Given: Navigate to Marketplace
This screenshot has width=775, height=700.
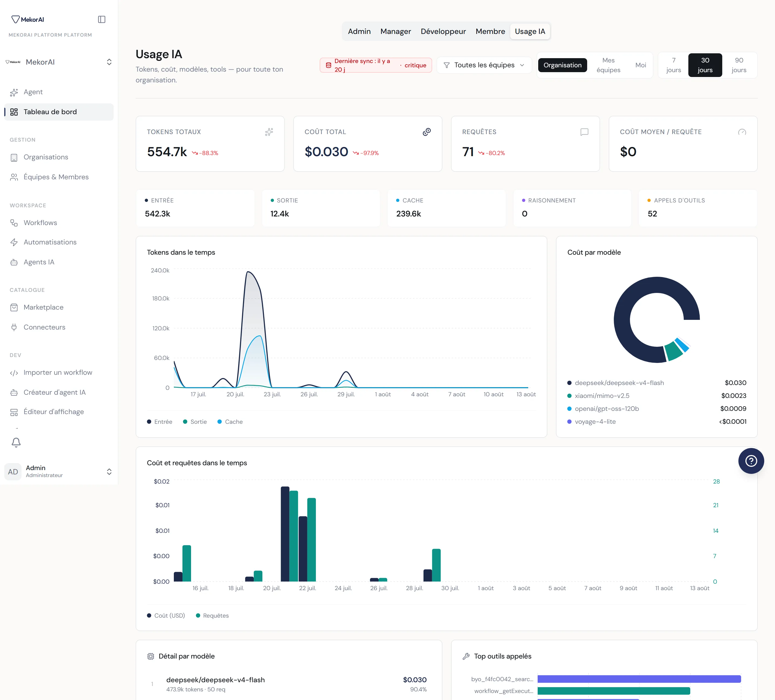Looking at the screenshot, I should [59, 307].
